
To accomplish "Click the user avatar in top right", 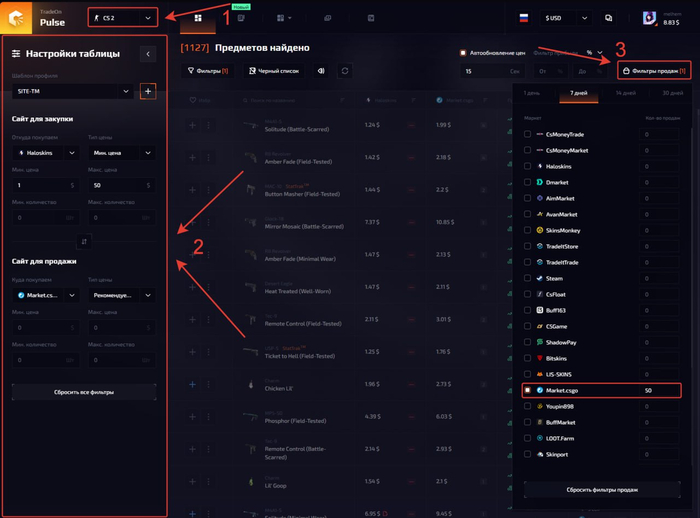I will (649, 18).
